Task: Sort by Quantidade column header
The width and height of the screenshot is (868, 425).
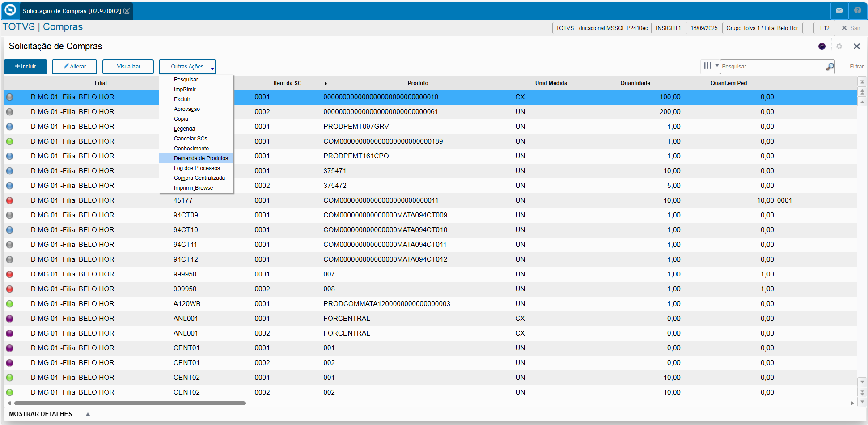Action: click(x=635, y=83)
